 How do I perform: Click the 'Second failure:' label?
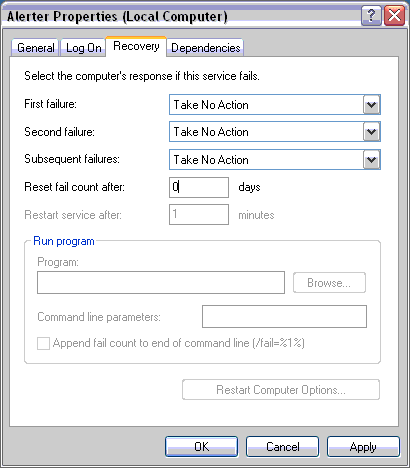pyautogui.click(x=59, y=132)
